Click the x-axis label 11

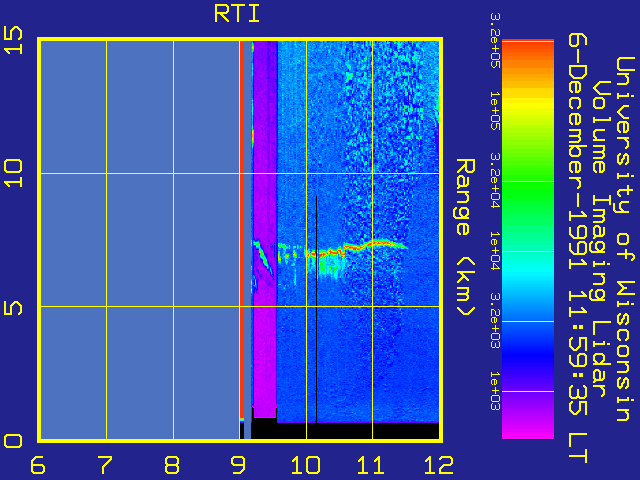[x=371, y=465]
